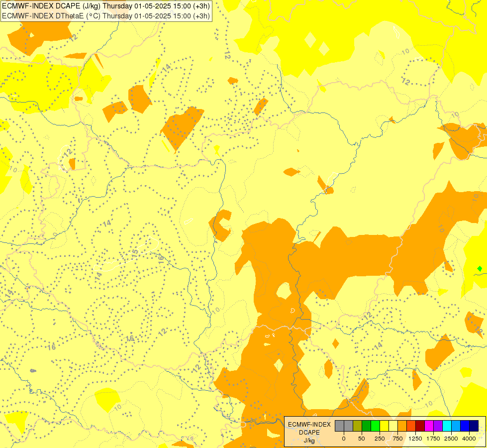Viewport: 487px width, 448px height.
Task: Select the dark green legend swatch
Action: click(367, 426)
